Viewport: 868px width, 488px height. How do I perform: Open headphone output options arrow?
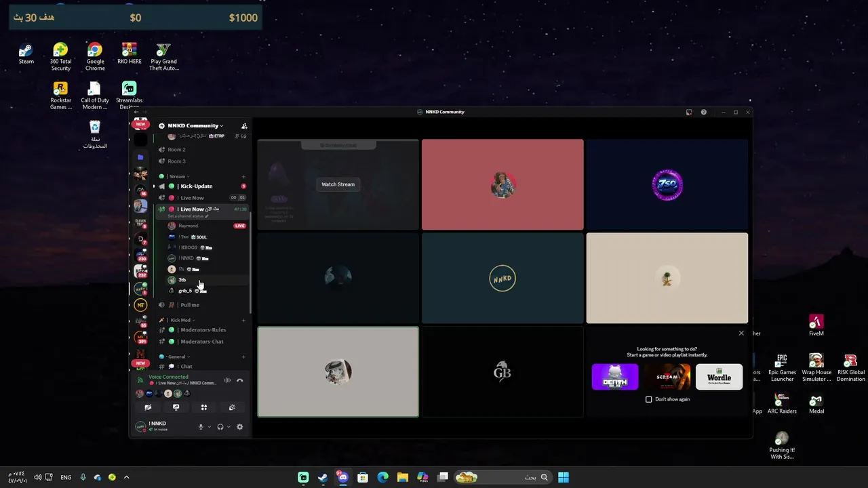(x=229, y=427)
